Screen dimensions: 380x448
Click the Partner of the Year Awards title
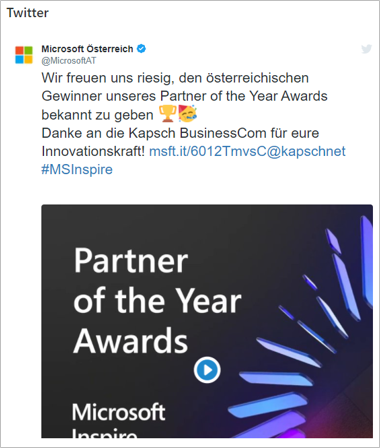pos(157,301)
